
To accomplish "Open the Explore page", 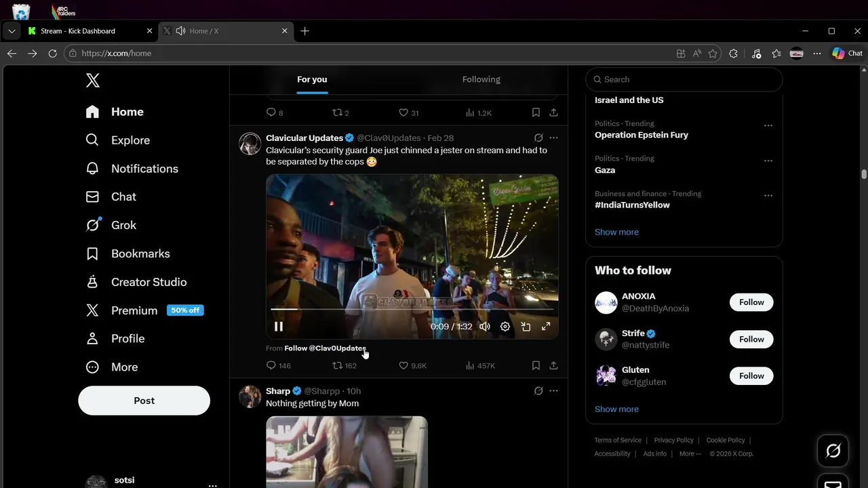I will click(x=118, y=140).
